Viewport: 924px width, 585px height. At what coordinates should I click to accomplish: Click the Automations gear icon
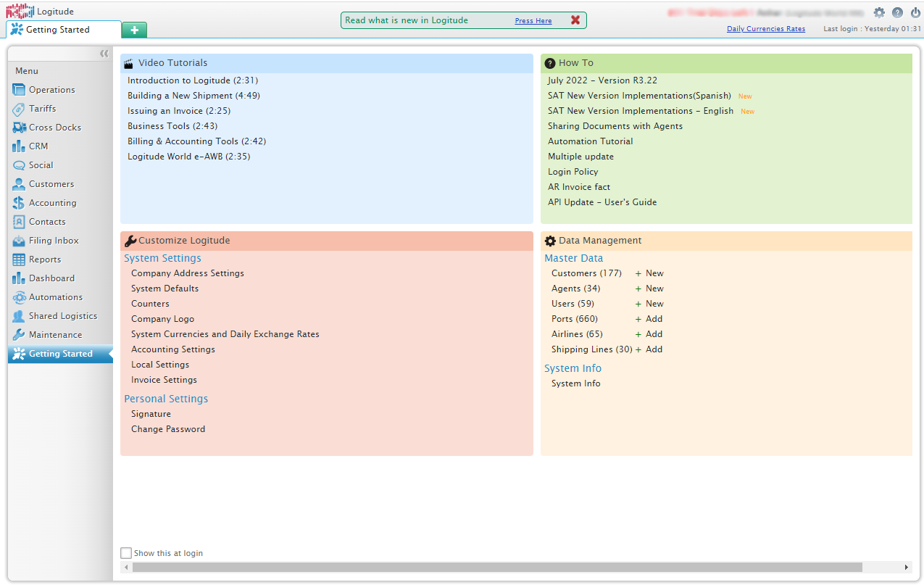pyautogui.click(x=19, y=297)
